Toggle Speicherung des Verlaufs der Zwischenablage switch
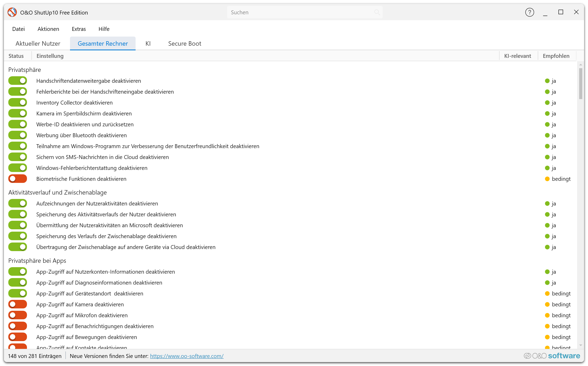 coord(18,236)
